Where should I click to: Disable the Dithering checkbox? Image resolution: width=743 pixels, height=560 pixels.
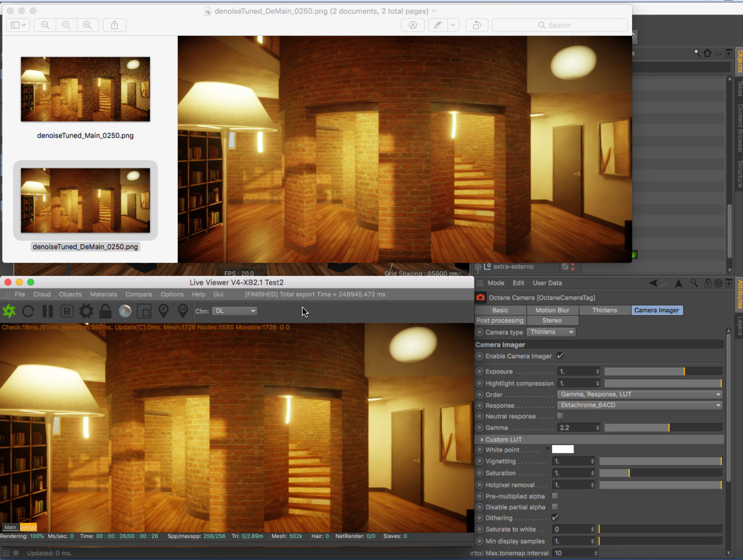555,517
